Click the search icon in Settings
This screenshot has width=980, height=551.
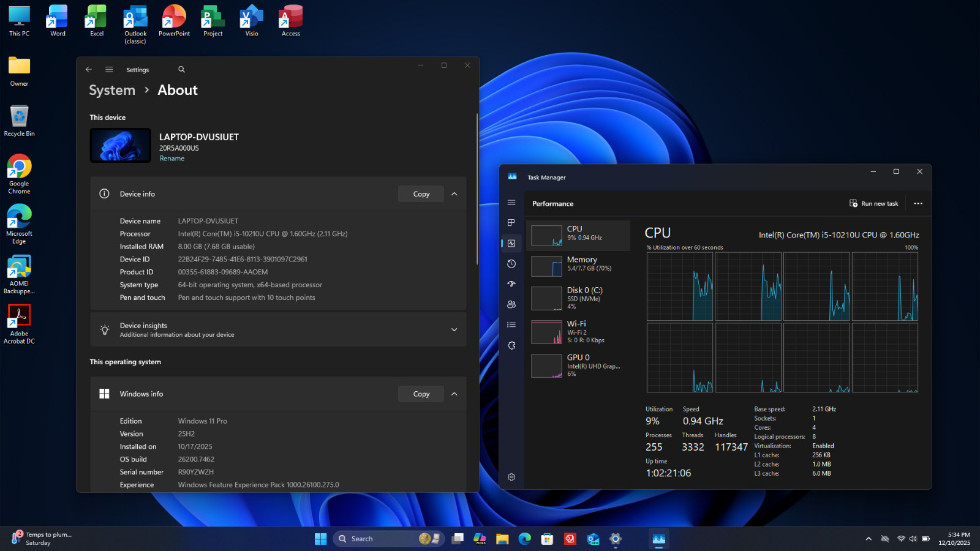click(x=181, y=70)
